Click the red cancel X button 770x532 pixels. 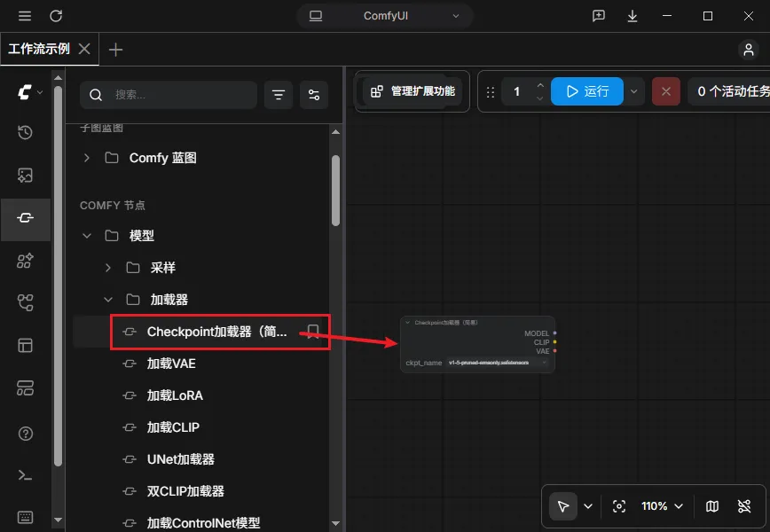666,91
